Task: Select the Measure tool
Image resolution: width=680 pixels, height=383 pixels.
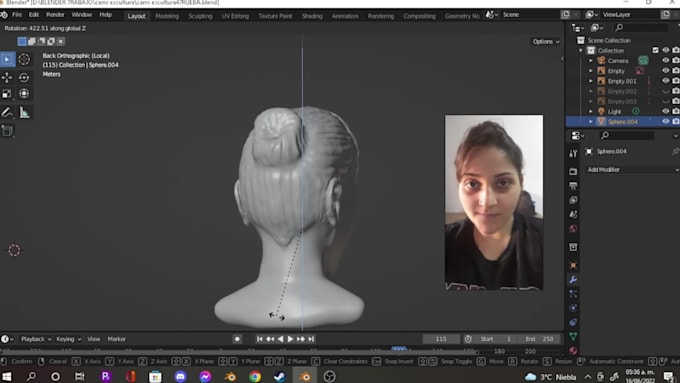Action: (24, 113)
